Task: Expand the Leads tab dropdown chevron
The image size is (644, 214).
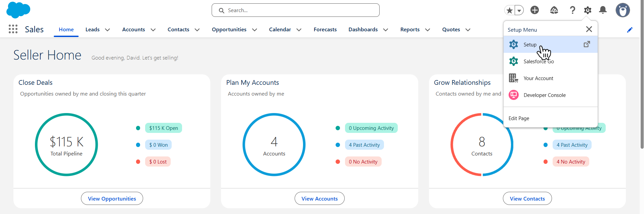Action: (x=108, y=30)
